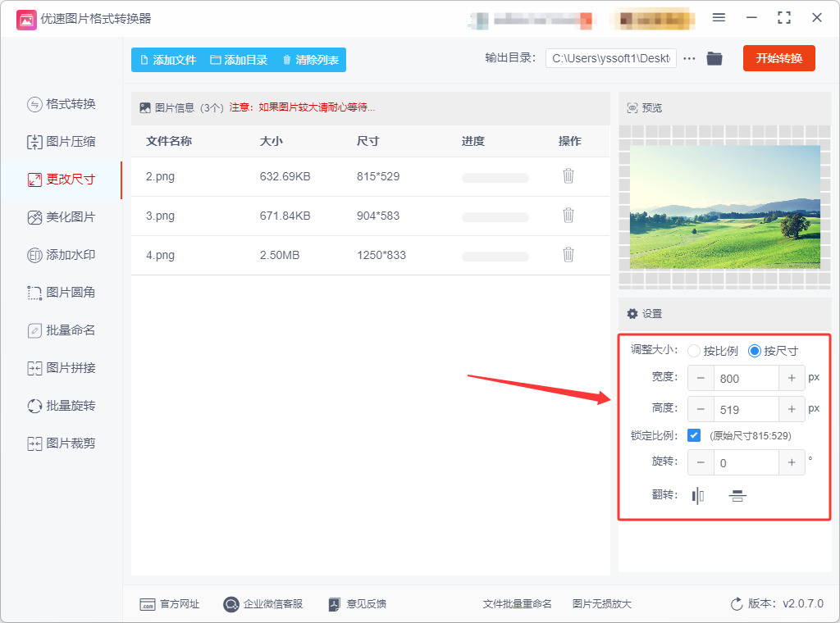
Task: Flip image vertically icon
Action: point(737,496)
